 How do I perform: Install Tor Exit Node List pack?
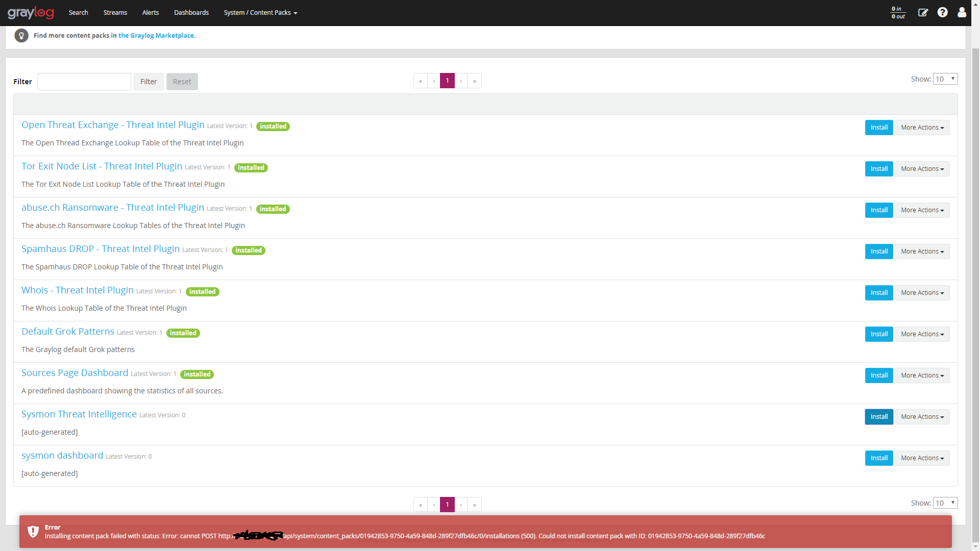click(879, 169)
